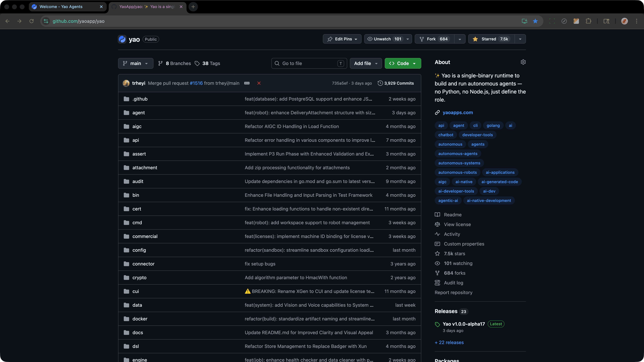The height and width of the screenshot is (362, 644).
Task: Click the forward navigation arrow
Action: tap(19, 21)
